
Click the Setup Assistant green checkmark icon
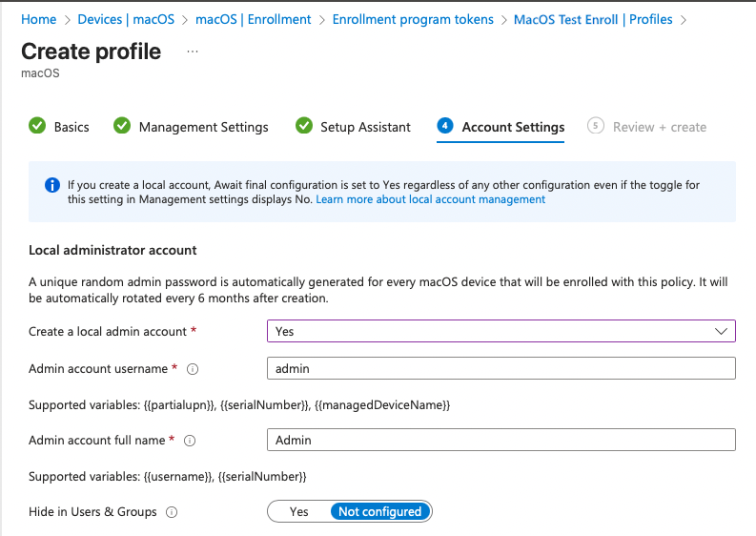click(304, 126)
